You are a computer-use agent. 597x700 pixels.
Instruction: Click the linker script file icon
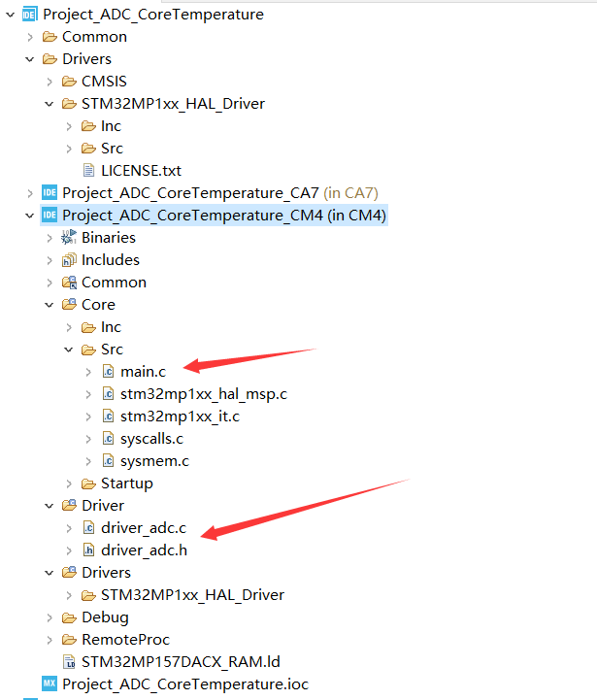pos(69,661)
